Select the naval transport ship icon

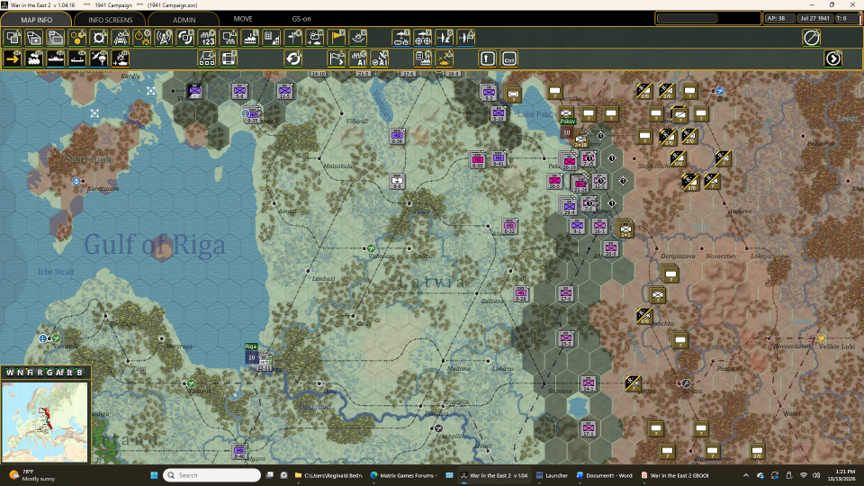(56, 58)
